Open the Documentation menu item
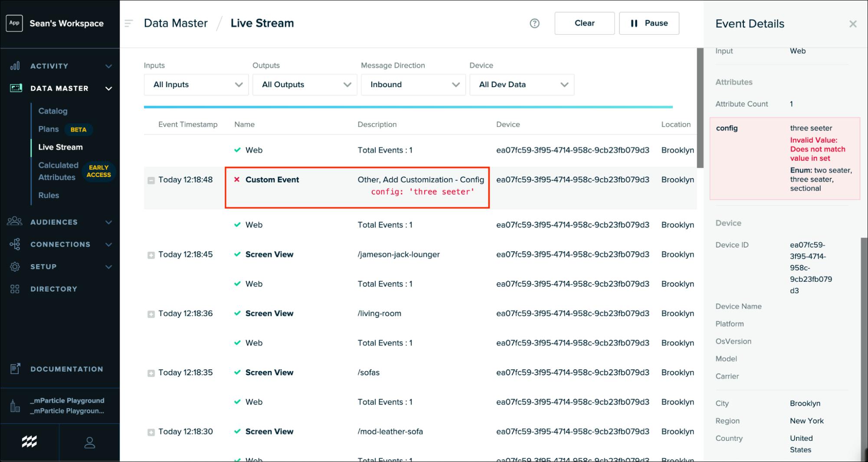 coord(67,369)
